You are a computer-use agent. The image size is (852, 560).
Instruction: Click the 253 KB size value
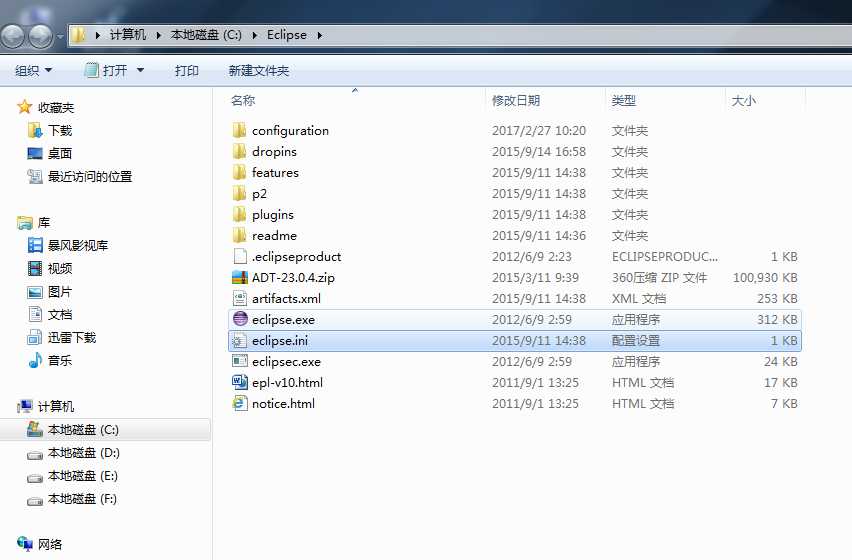coord(777,298)
